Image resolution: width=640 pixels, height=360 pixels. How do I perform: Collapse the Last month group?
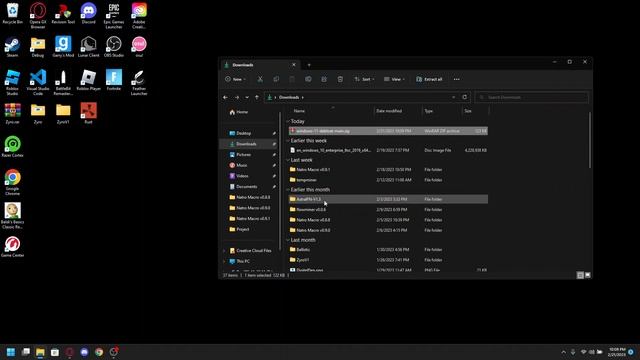(288, 240)
